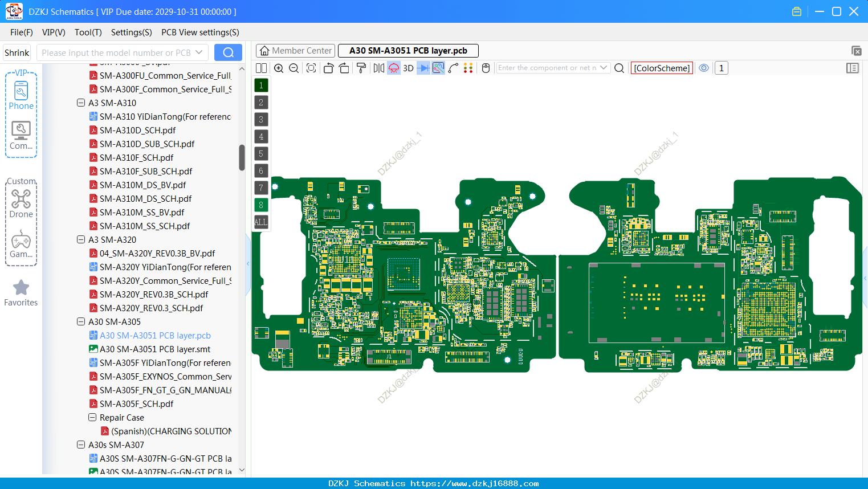868x489 pixels.
Task: Collapse the Repair Case folder
Action: [92, 418]
